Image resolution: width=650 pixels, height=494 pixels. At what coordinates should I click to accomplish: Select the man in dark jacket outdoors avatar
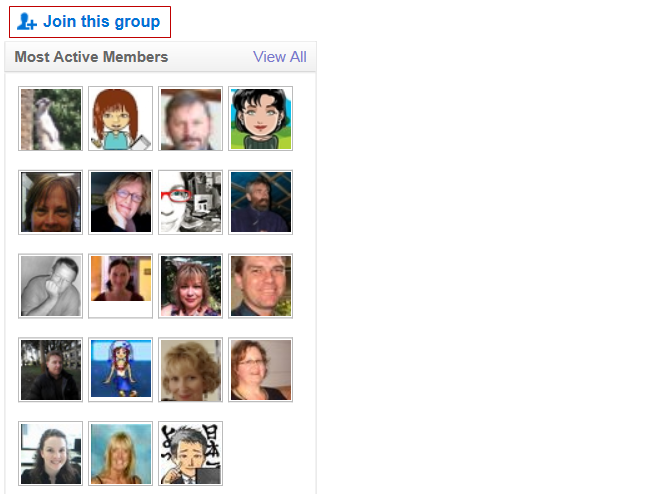coord(51,370)
